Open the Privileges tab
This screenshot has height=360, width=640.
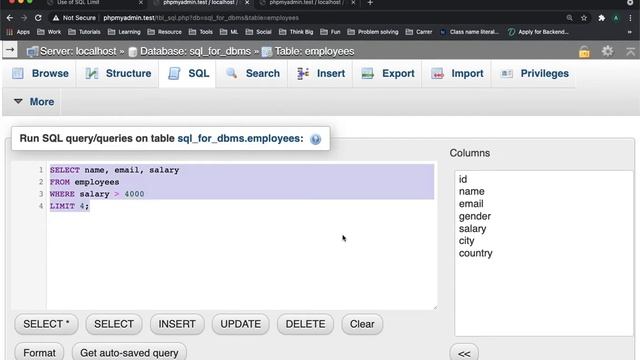(x=534, y=73)
